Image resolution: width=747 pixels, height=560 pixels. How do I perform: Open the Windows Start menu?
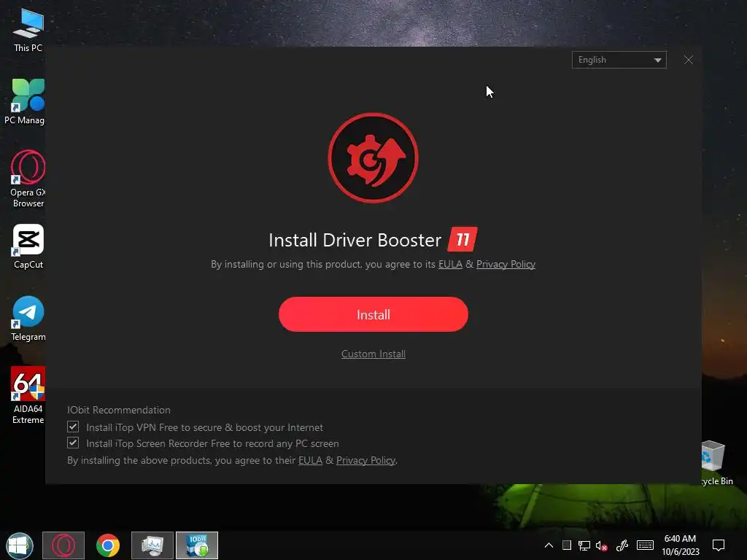click(x=20, y=545)
